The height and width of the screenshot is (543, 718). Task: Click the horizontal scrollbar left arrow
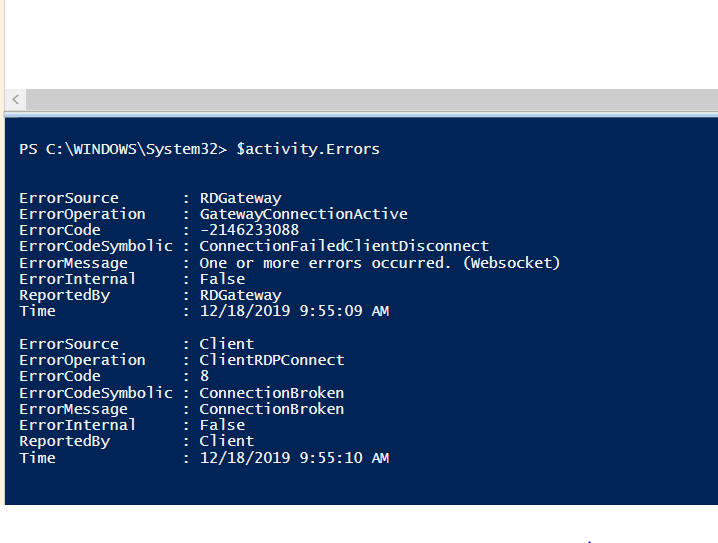(x=16, y=99)
